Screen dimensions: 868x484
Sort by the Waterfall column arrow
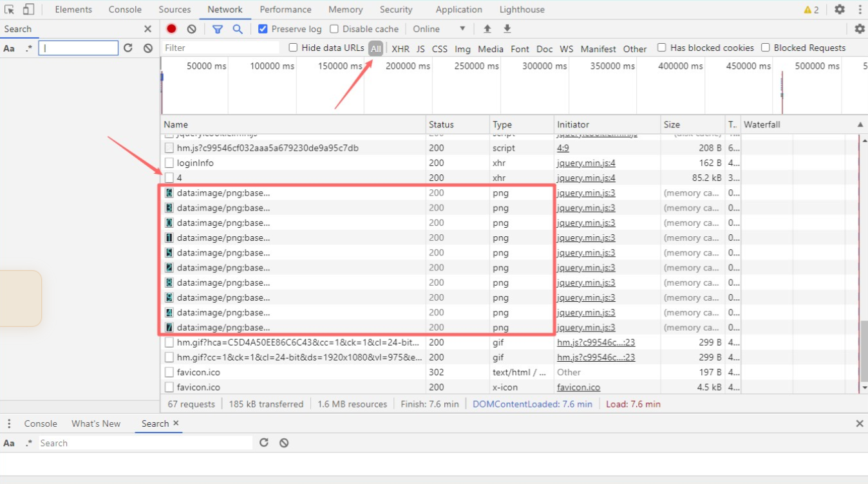coord(860,125)
